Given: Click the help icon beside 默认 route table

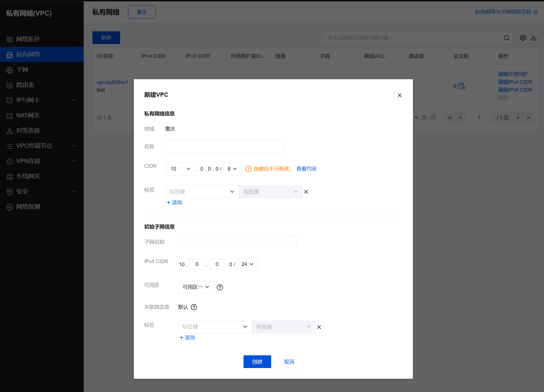Looking at the screenshot, I should 194,307.
